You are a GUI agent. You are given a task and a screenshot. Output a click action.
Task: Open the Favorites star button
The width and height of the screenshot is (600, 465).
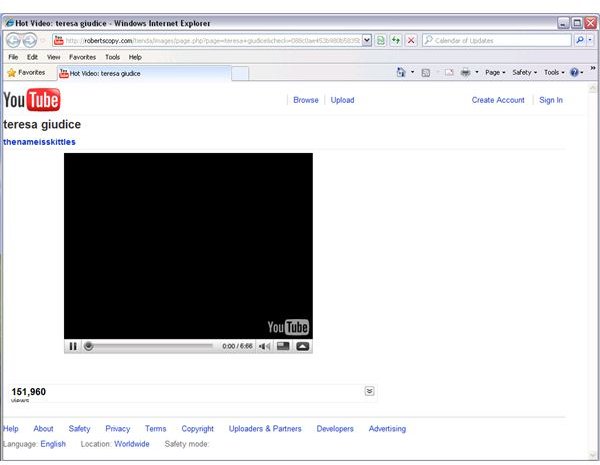26,72
